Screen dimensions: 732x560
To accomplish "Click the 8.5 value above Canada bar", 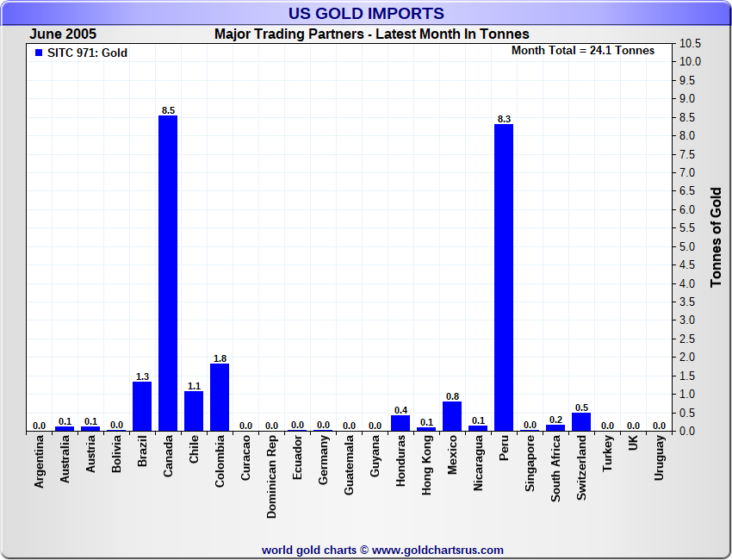I will click(x=168, y=110).
